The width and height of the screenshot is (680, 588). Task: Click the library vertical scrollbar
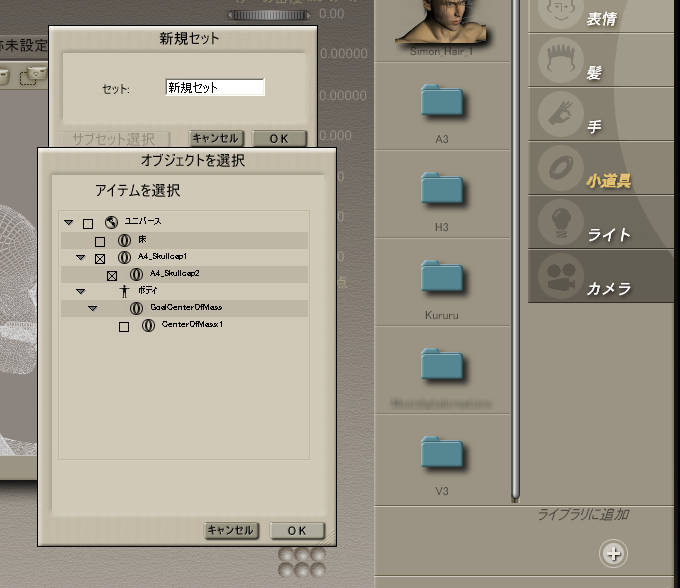pyautogui.click(x=515, y=251)
